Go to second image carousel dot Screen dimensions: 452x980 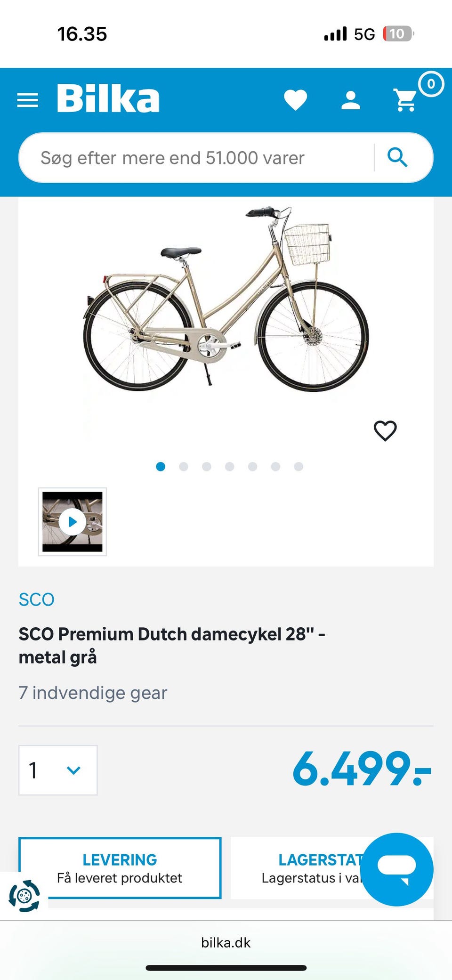point(184,467)
